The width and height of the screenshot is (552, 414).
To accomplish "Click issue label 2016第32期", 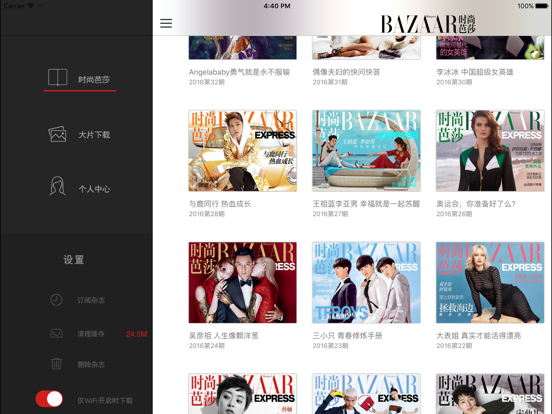I will point(207,82).
